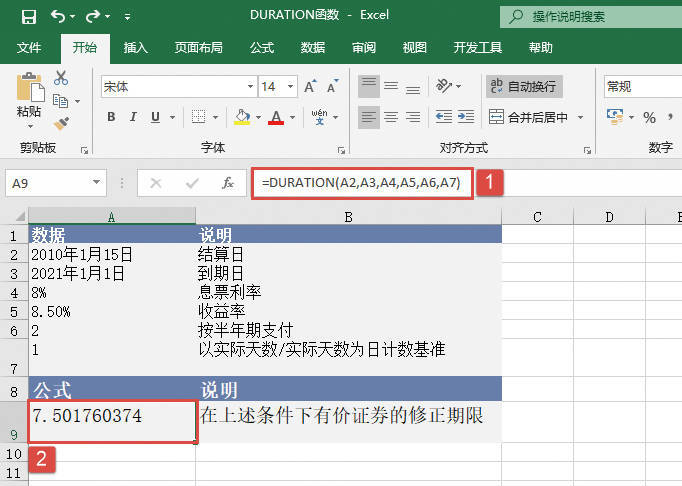
Task: Click the Cut scissors icon
Action: (61, 78)
